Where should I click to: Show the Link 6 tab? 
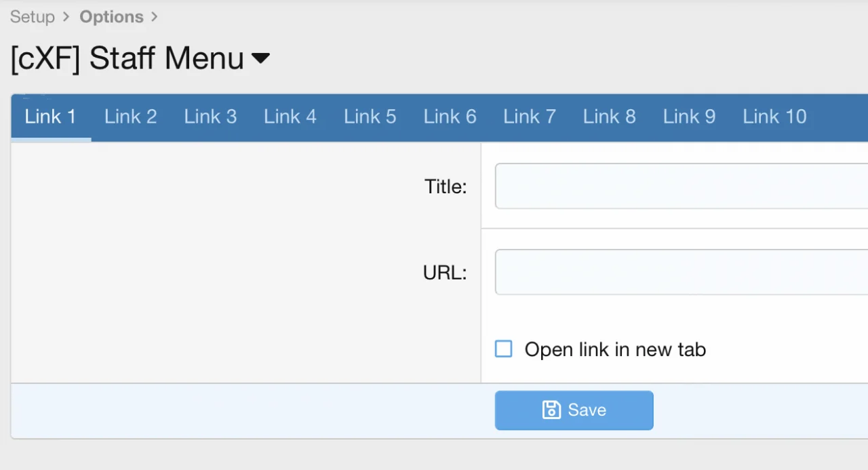450,117
